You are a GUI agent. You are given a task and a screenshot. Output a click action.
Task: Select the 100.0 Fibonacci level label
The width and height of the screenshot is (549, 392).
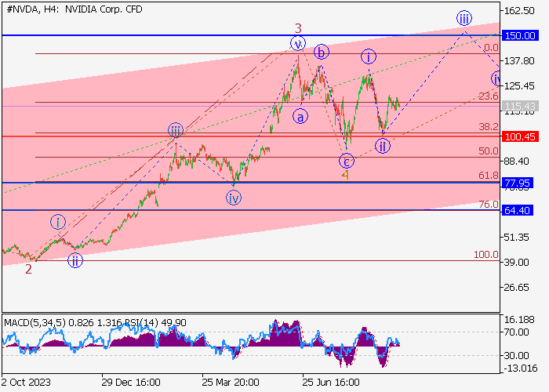pyautogui.click(x=486, y=255)
